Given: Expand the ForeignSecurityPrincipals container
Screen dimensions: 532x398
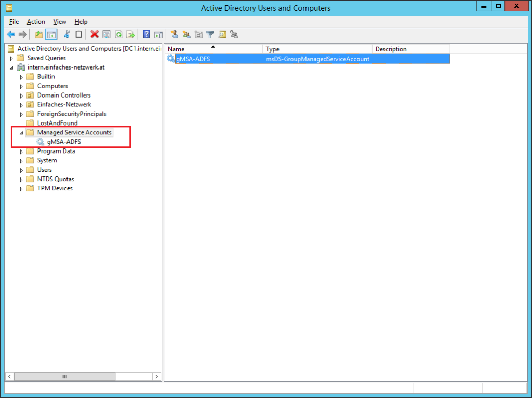Looking at the screenshot, I should point(21,114).
